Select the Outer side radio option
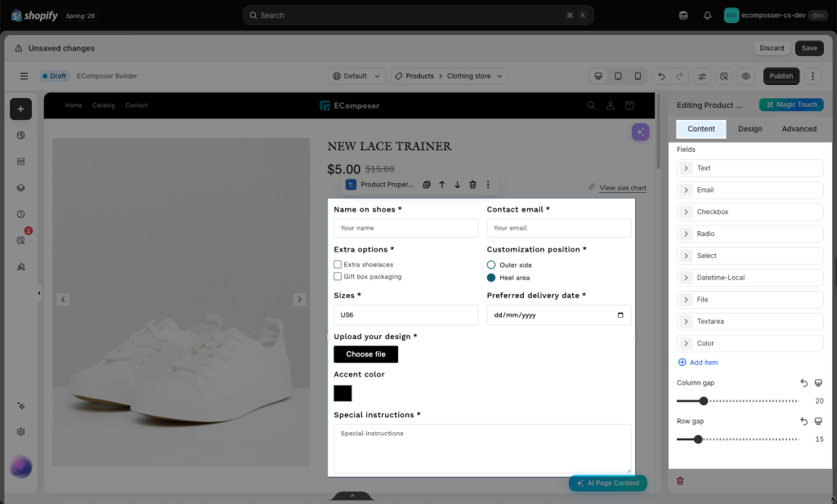This screenshot has height=504, width=837. pos(491,265)
